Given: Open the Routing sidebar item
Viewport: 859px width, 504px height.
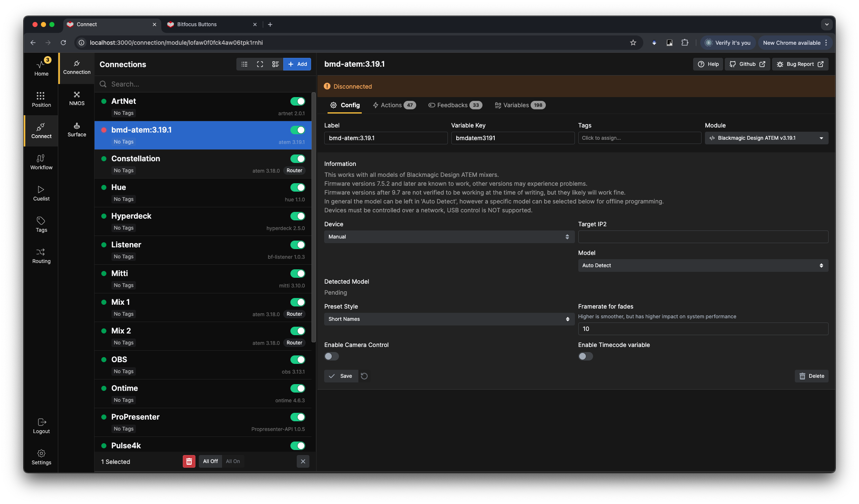Looking at the screenshot, I should pyautogui.click(x=41, y=255).
